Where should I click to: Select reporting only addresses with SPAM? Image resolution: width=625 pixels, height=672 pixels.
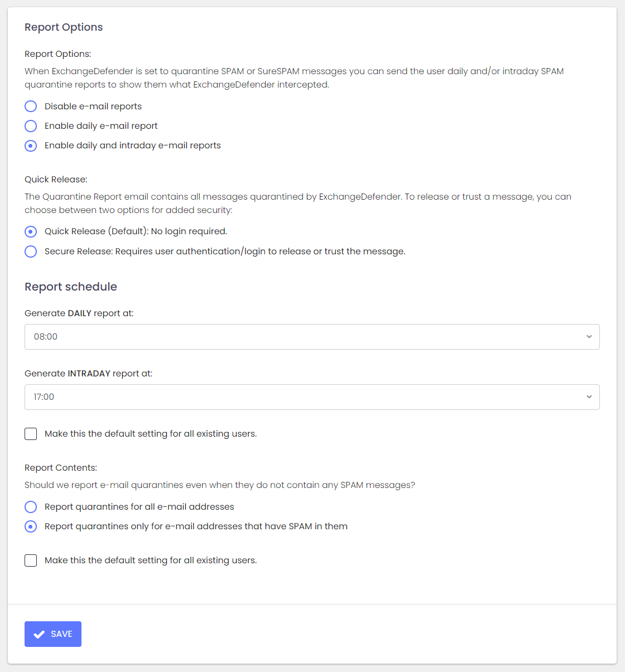pos(31,526)
